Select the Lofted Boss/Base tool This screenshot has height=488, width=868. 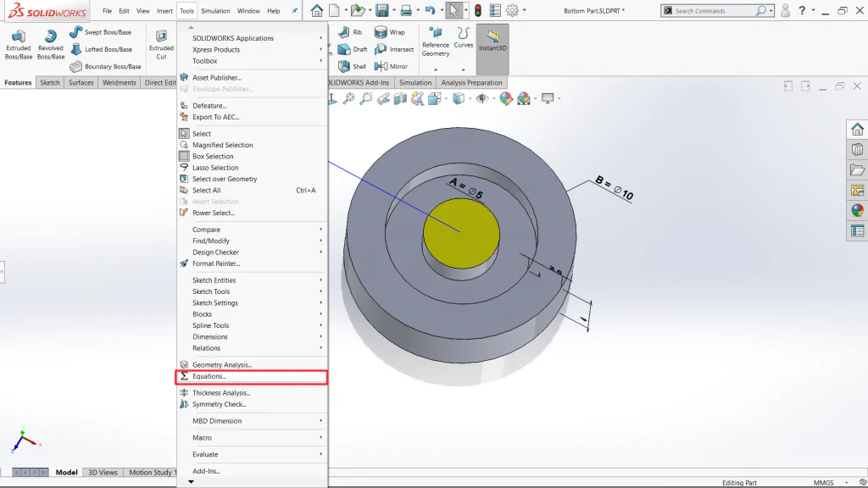click(102, 49)
